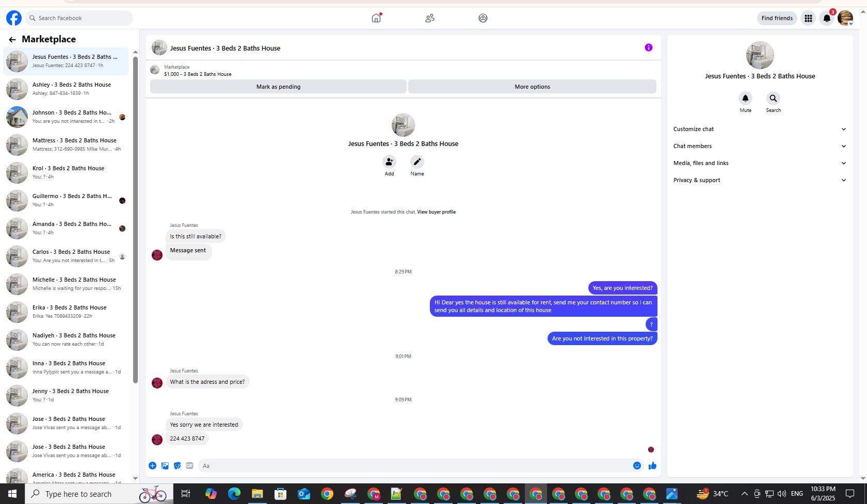Mute this conversation bell icon

pyautogui.click(x=745, y=99)
